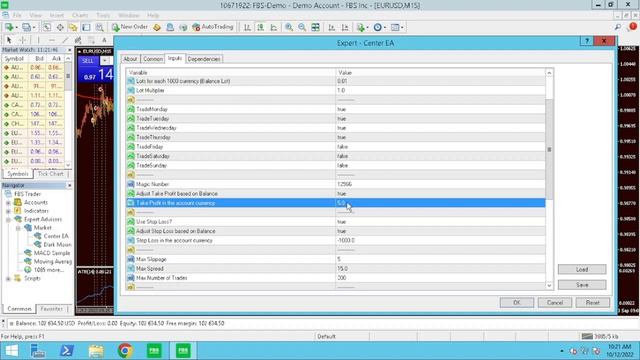
Task: Select the Magic Number input row
Action: (336, 184)
